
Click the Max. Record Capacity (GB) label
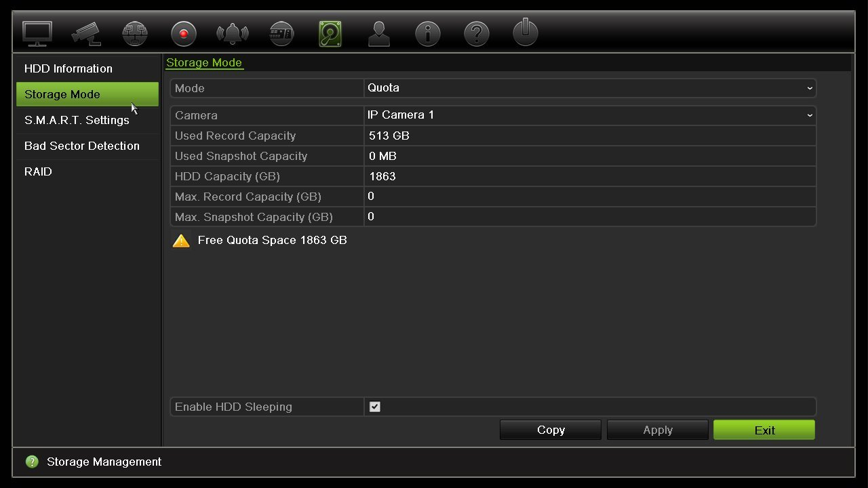point(248,197)
